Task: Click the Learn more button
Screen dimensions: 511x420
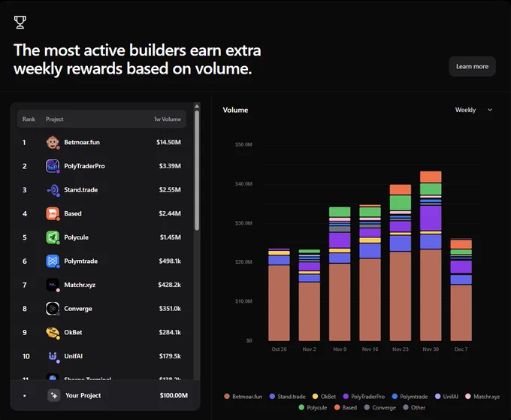Action: click(472, 66)
